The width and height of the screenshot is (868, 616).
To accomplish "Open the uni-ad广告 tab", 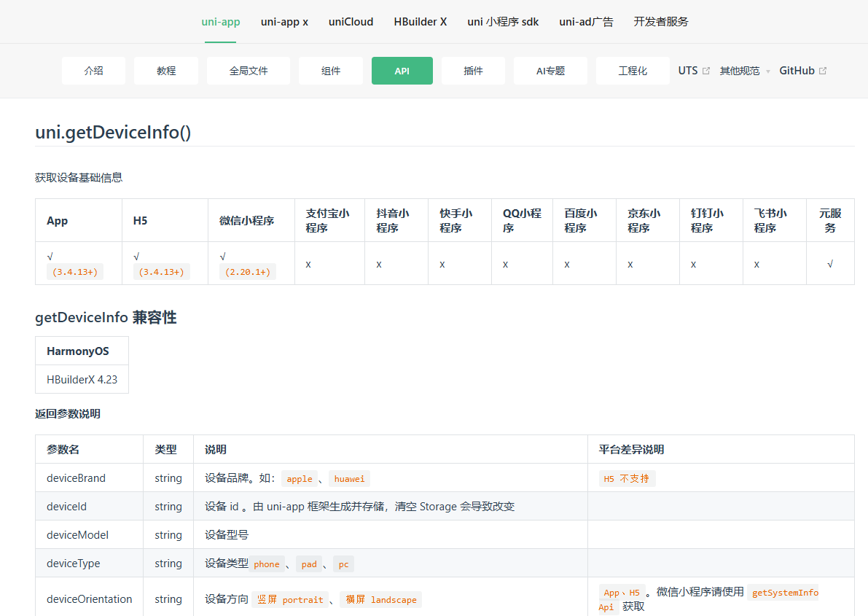I will [x=586, y=22].
